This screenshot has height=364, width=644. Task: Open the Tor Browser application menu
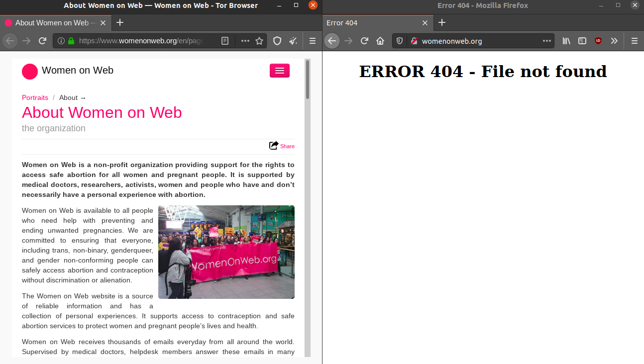point(313,41)
